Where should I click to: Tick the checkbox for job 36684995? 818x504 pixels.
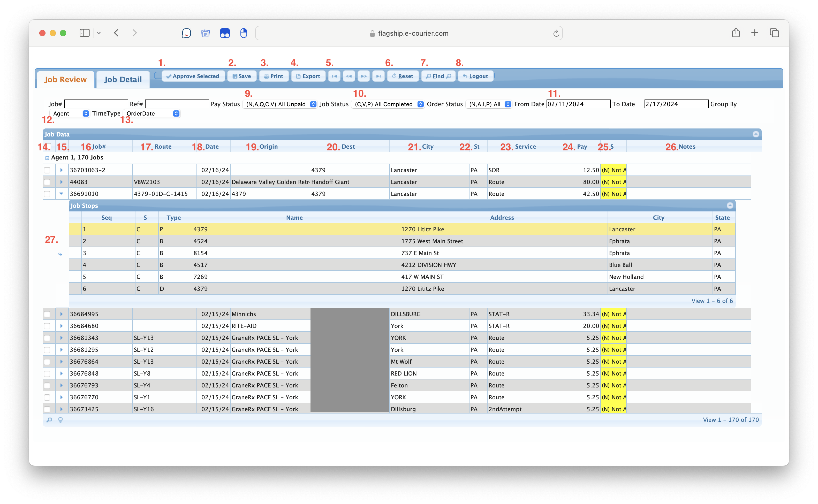[47, 314]
